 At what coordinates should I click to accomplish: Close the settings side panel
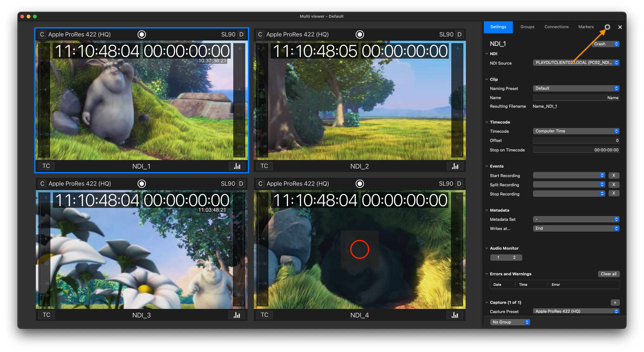[x=620, y=27]
